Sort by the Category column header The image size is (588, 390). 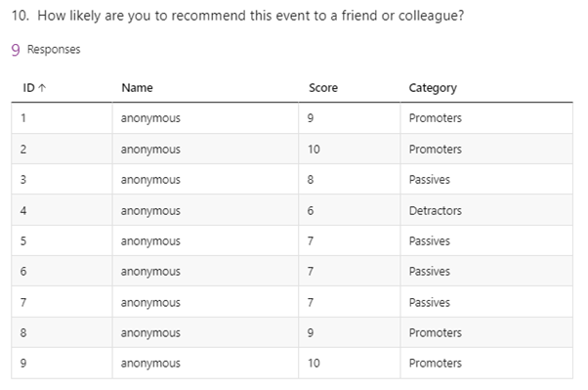(433, 88)
